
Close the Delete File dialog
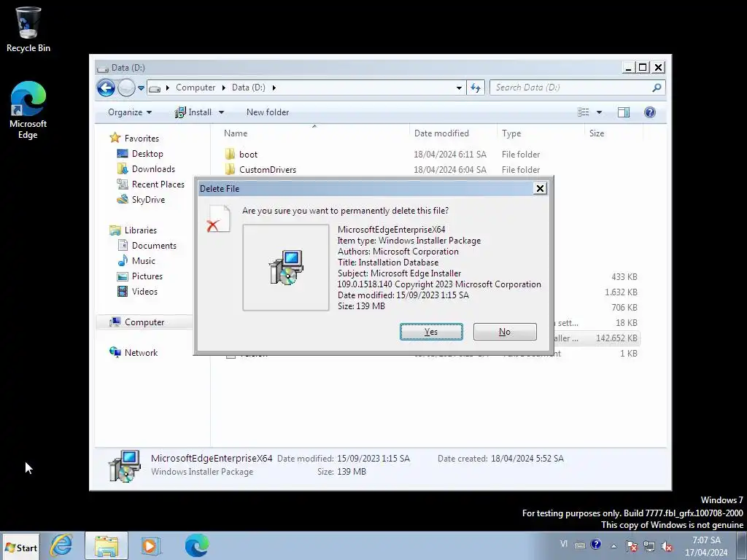pyautogui.click(x=540, y=189)
